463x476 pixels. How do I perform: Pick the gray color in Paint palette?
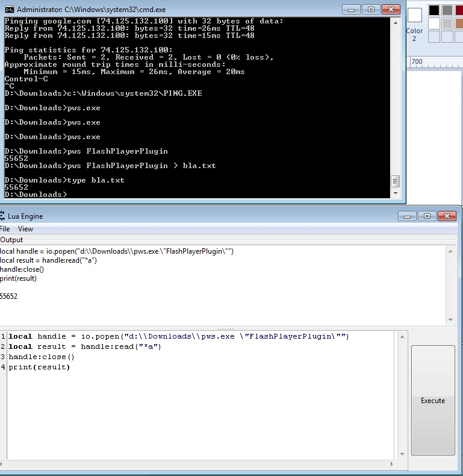pos(447,10)
